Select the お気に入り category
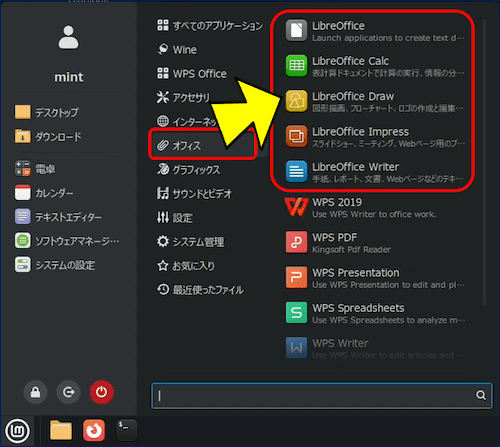 click(x=186, y=265)
